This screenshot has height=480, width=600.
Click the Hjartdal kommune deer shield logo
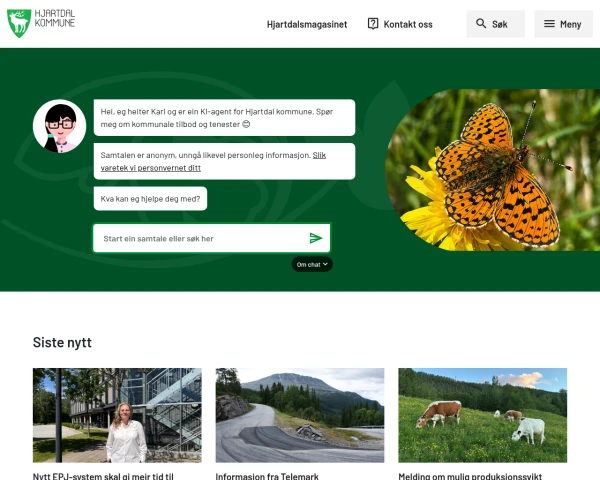[19, 24]
